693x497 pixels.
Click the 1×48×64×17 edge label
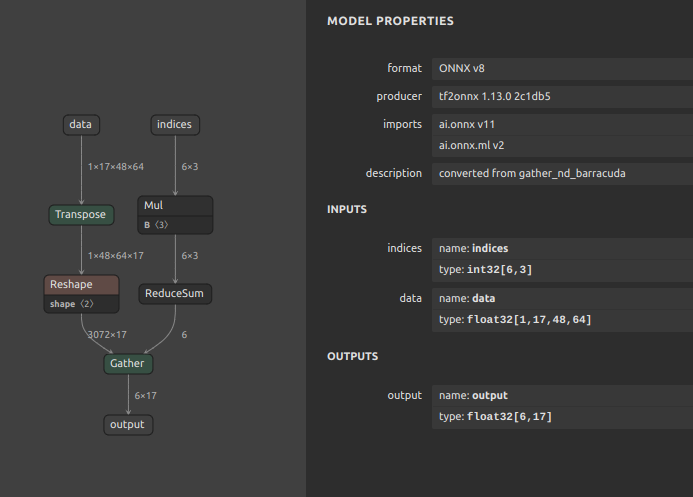(x=116, y=256)
